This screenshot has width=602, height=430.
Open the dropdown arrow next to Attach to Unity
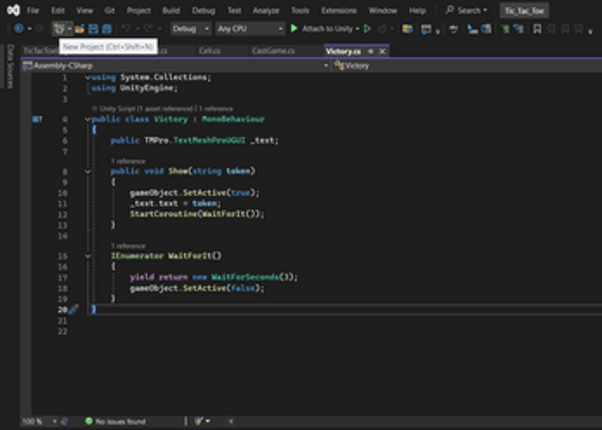pyautogui.click(x=357, y=29)
